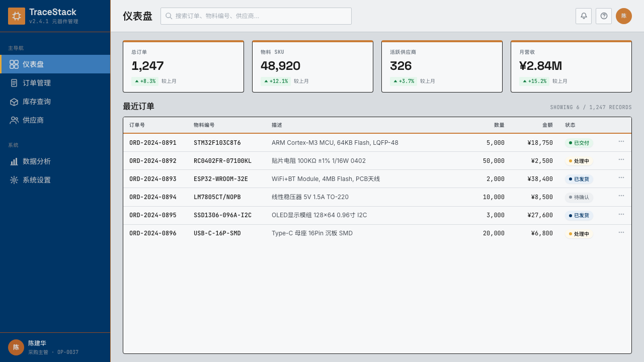Click the 已交付 status badge

[x=579, y=143]
